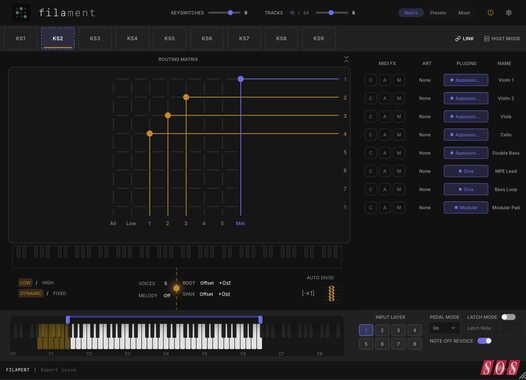Open Diva plugin for Bass Loop
Screen dimensions: 526x380
point(466,189)
